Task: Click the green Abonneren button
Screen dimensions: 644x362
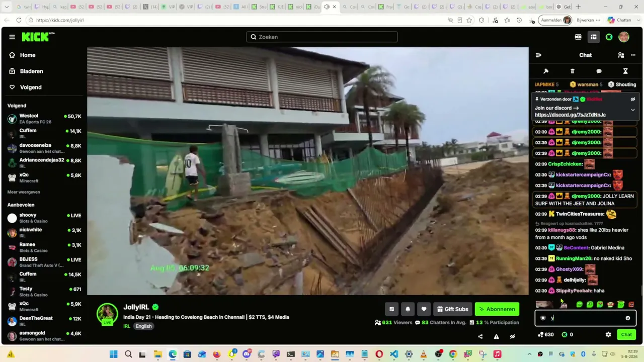Action: [497, 309]
